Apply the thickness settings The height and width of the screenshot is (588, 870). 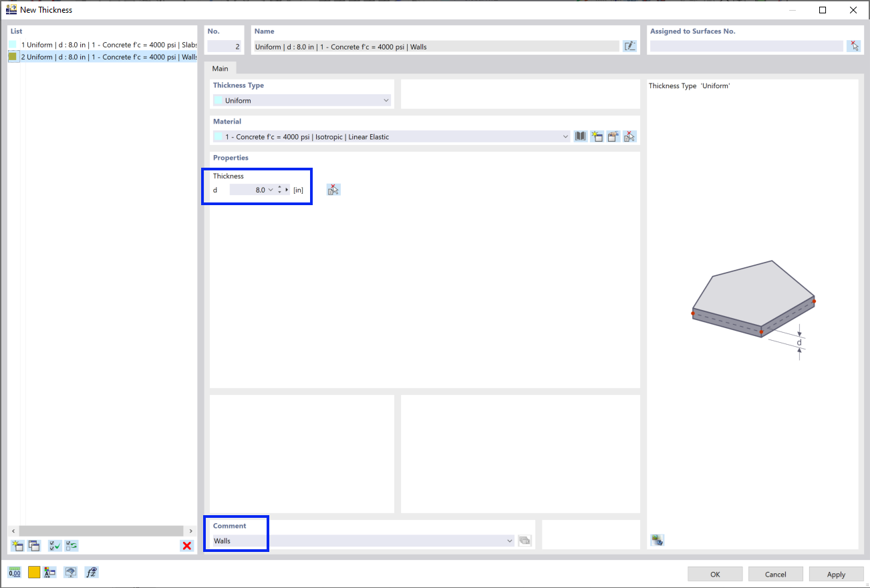click(836, 573)
